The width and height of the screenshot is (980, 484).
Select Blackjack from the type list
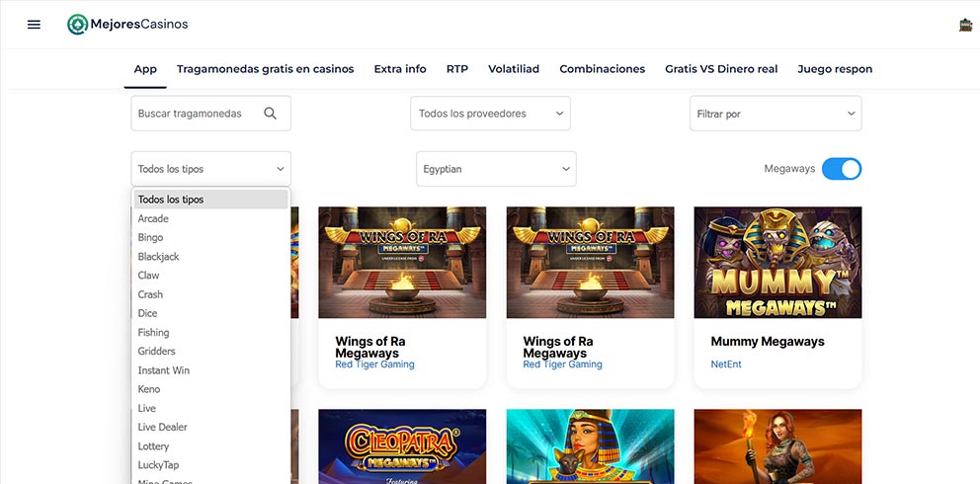click(x=159, y=257)
